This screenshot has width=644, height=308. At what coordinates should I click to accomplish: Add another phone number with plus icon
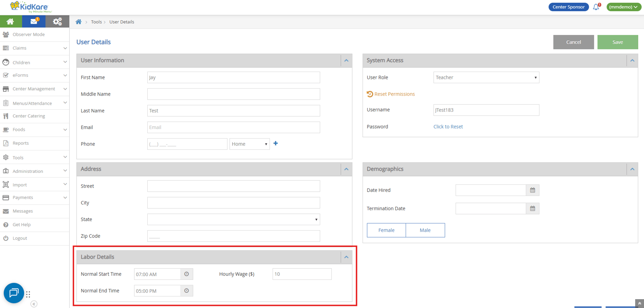[276, 143]
